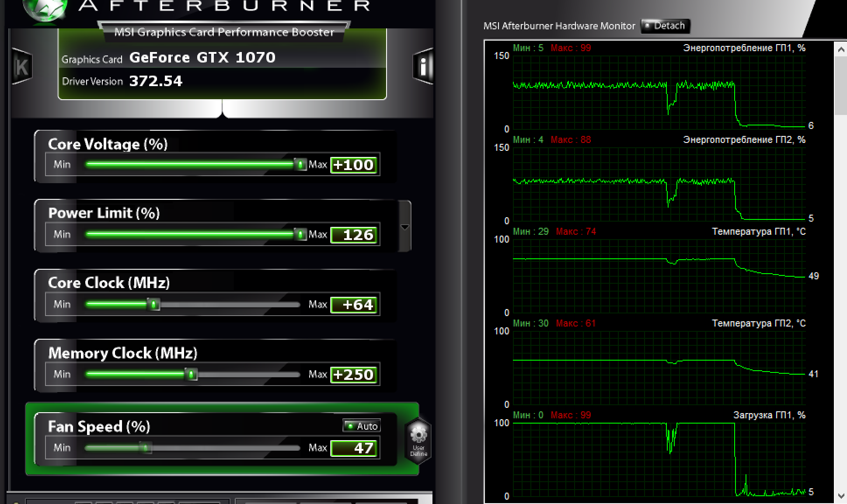Image resolution: width=847 pixels, height=504 pixels.
Task: Click the hardware monitor scroll up arrow
Action: tap(840, 50)
